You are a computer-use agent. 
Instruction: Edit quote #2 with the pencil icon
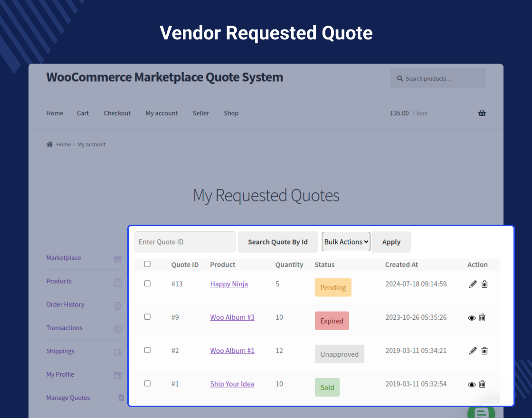coord(473,351)
